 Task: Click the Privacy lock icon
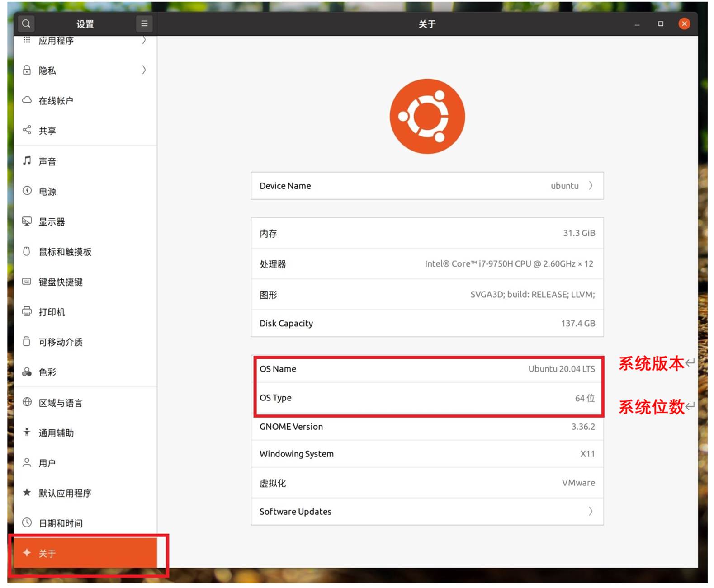pos(27,70)
